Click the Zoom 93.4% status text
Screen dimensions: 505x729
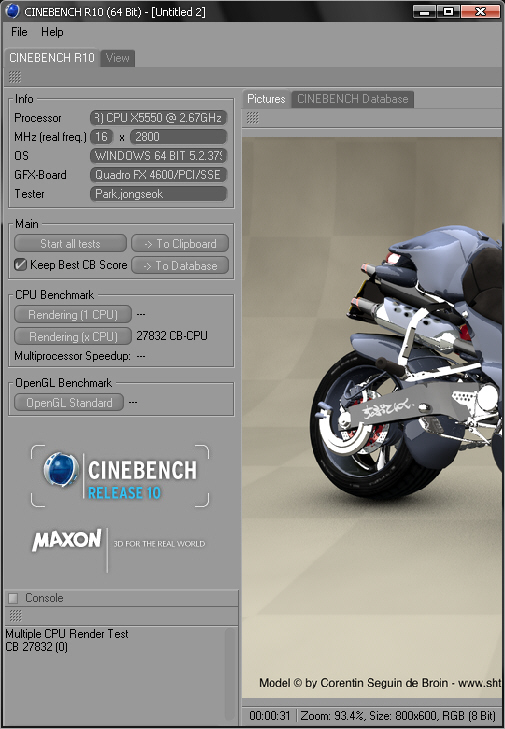pyautogui.click(x=332, y=716)
